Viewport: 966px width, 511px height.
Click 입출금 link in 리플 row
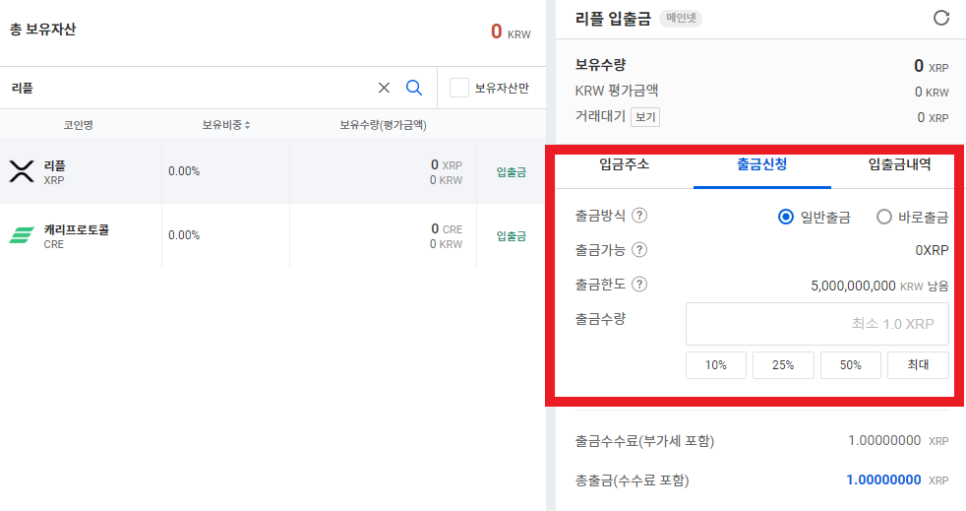coord(511,172)
